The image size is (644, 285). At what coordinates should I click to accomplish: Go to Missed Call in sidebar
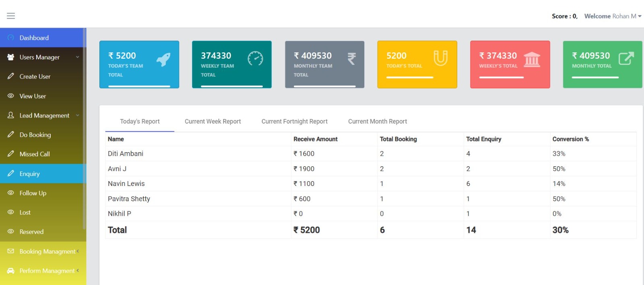[35, 154]
